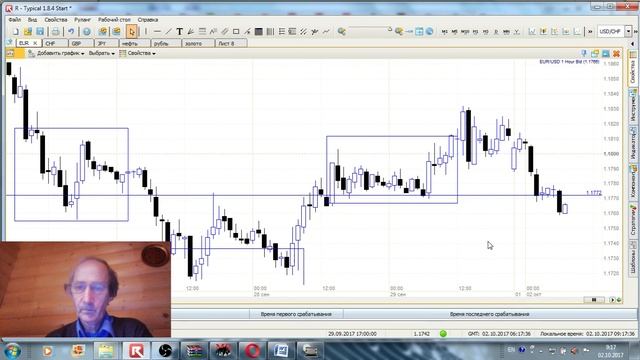Open the Windows Start button
The image size is (640, 360).
13,351
